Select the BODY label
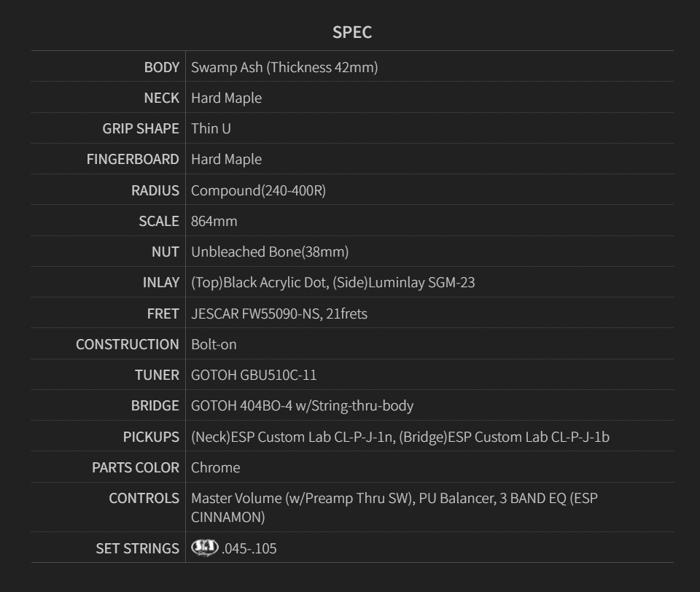This screenshot has width=700, height=592. [162, 67]
